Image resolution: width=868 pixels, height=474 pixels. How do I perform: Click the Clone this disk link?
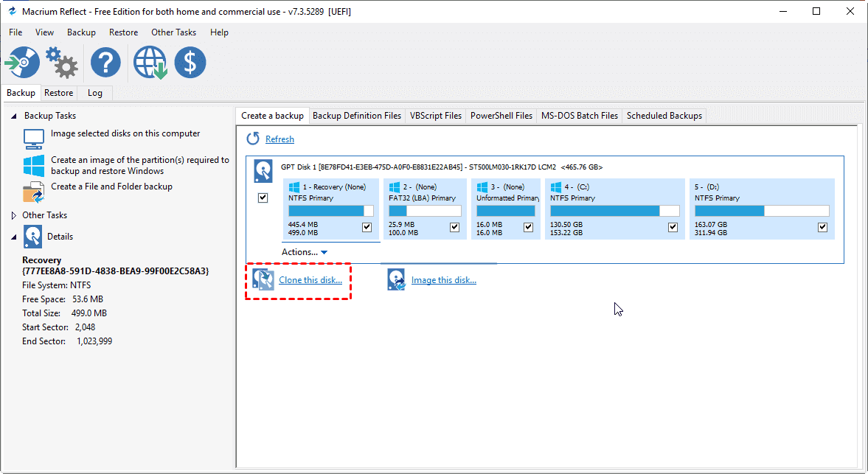point(310,280)
